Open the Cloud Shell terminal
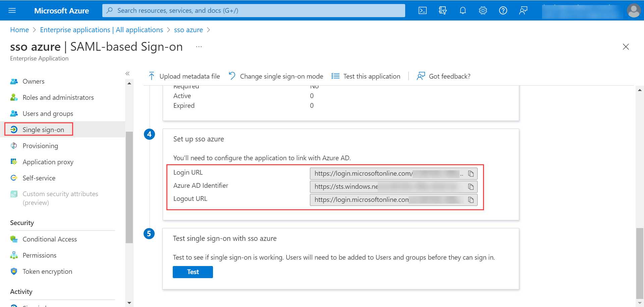 (422, 10)
